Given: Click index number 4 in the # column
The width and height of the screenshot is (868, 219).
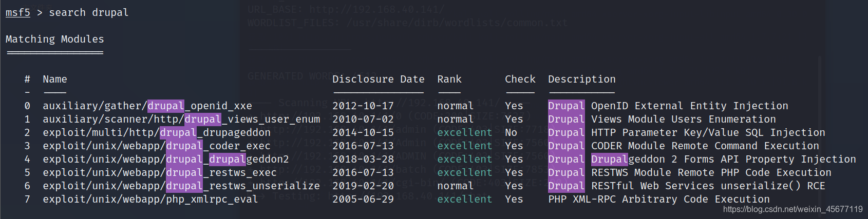Looking at the screenshot, I should pos(27,159).
